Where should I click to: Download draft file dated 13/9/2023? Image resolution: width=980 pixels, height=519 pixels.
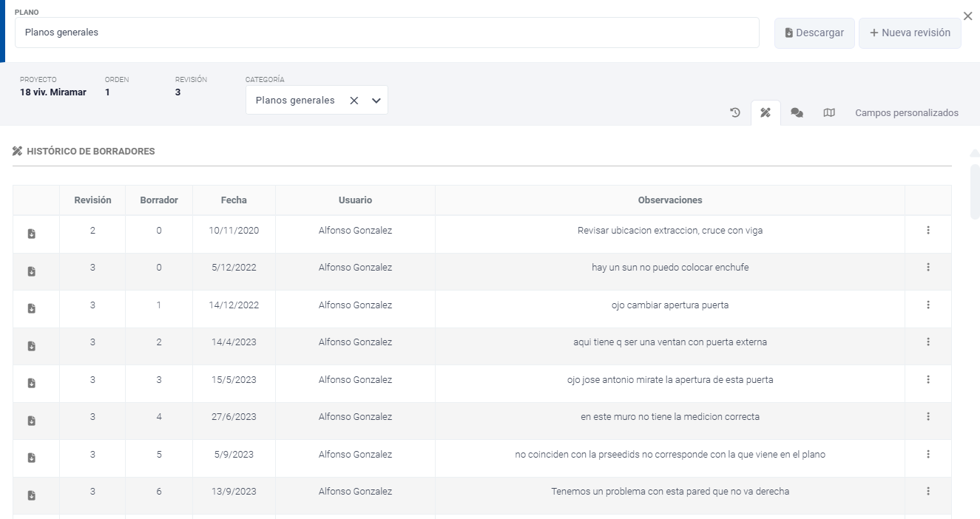[32, 495]
